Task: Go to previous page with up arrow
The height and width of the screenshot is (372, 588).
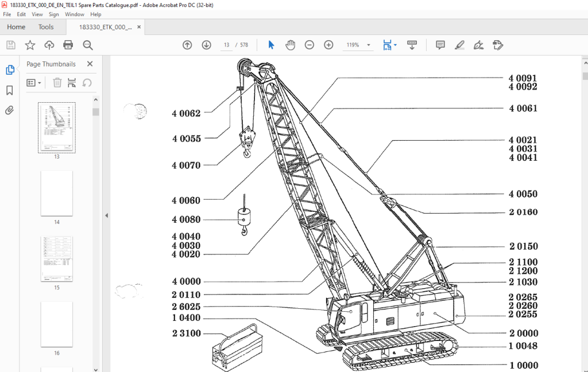Action: tap(187, 45)
